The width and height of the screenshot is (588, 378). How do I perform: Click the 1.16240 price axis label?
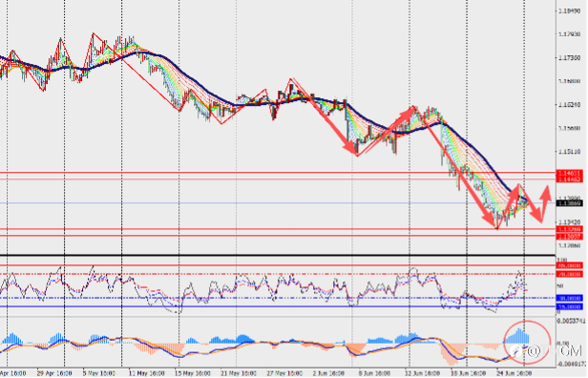[x=569, y=105]
